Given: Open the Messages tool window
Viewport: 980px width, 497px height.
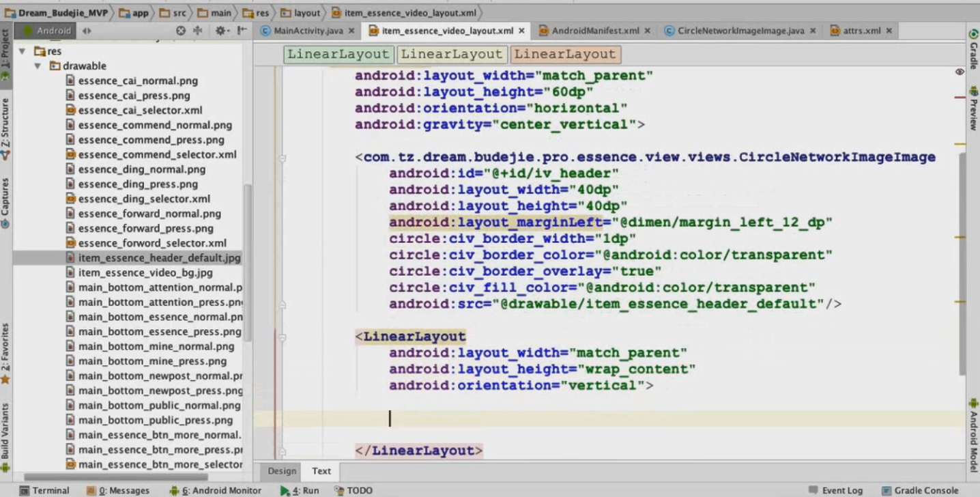Looking at the screenshot, I should point(117,490).
